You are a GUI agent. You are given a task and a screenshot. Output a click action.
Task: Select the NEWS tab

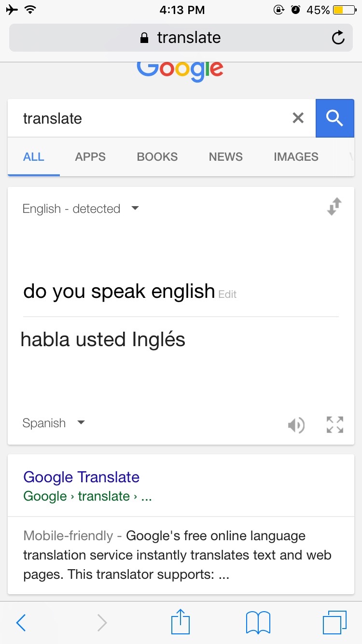(x=226, y=157)
